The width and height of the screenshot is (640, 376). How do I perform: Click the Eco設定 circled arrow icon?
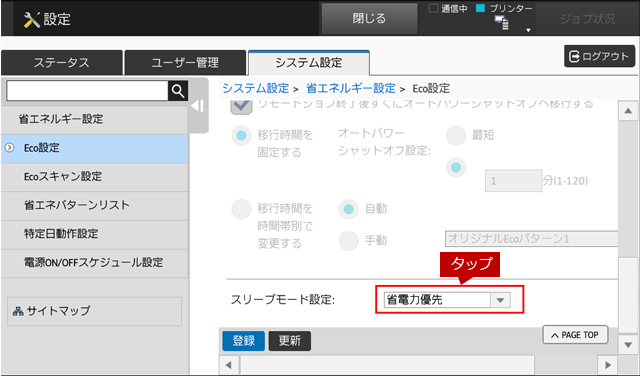pos(9,148)
